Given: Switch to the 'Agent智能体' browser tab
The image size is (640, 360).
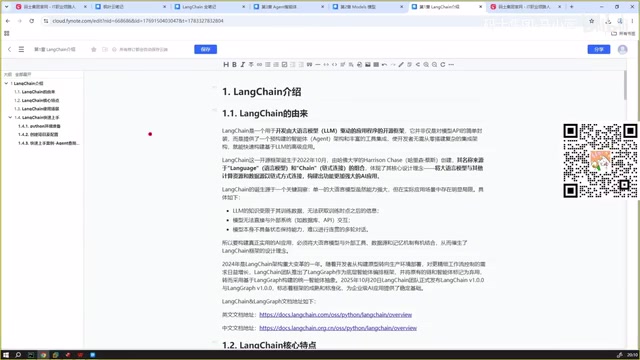Looking at the screenshot, I should 289,7.
